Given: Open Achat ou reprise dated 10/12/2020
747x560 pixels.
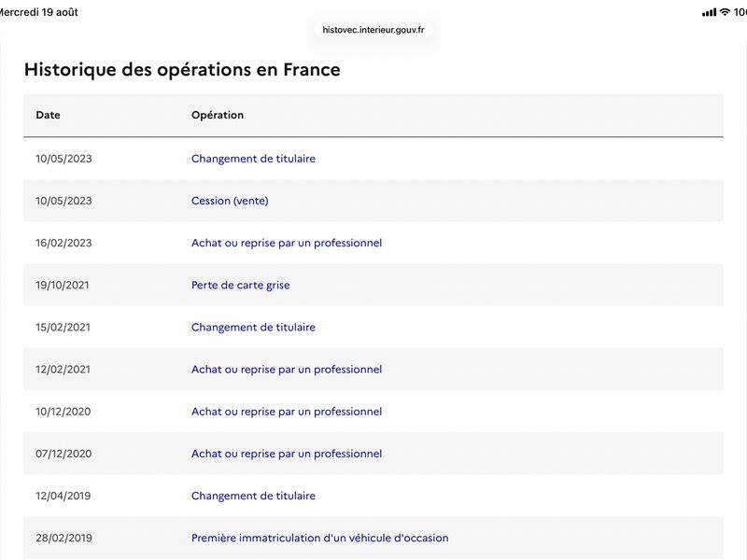Looking at the screenshot, I should click(x=287, y=412).
